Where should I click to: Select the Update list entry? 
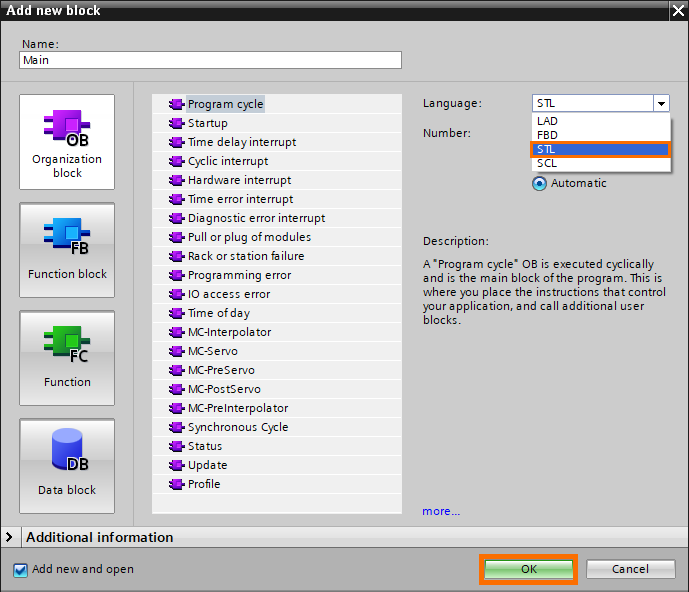click(x=277, y=465)
